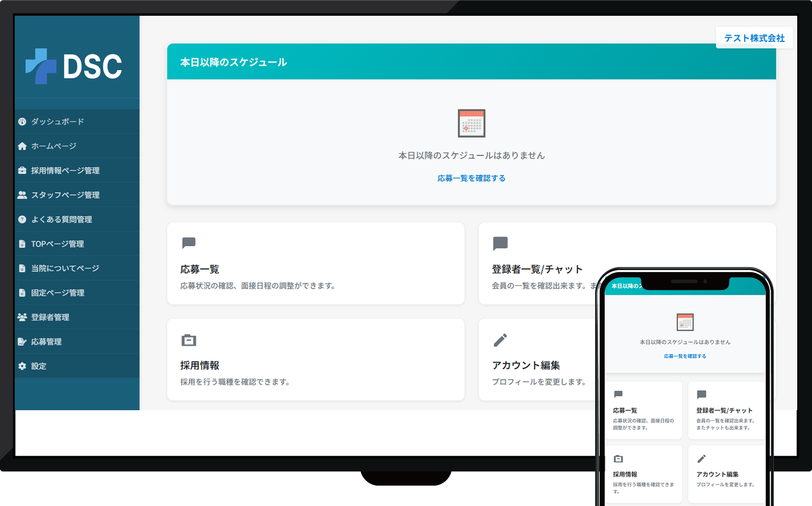Select スタッフページ管理 in the sidebar
This screenshot has width=812, height=506.
(x=77, y=195)
